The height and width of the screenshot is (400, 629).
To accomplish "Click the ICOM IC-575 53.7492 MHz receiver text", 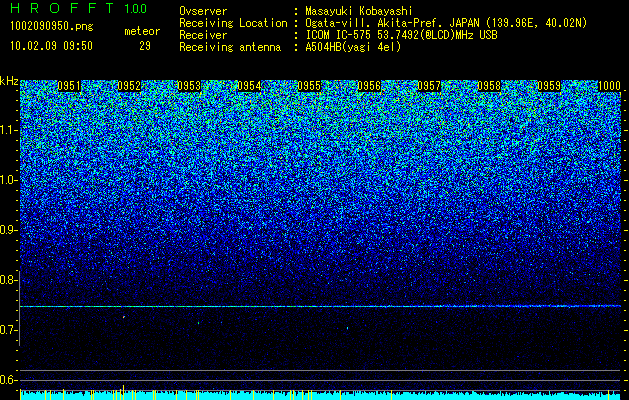I will pos(401,35).
